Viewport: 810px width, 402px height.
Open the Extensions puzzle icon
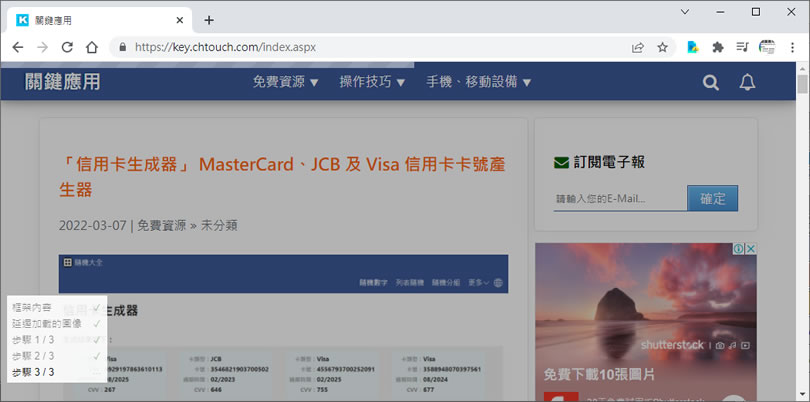click(x=718, y=47)
